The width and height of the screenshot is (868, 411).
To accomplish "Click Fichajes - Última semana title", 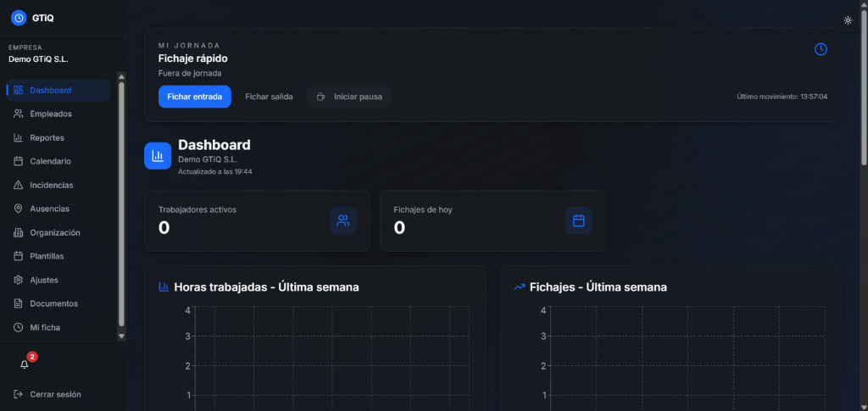I will [598, 287].
